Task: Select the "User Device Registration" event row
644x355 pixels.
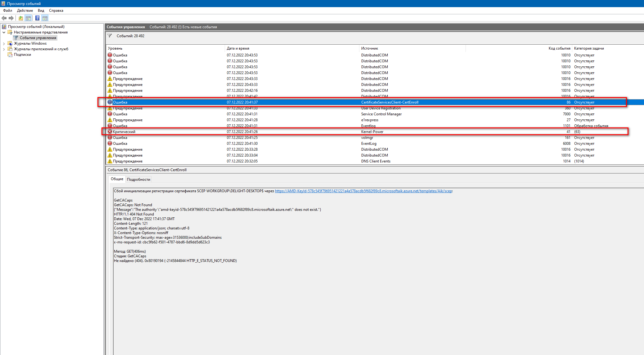Action: pyautogui.click(x=375, y=108)
